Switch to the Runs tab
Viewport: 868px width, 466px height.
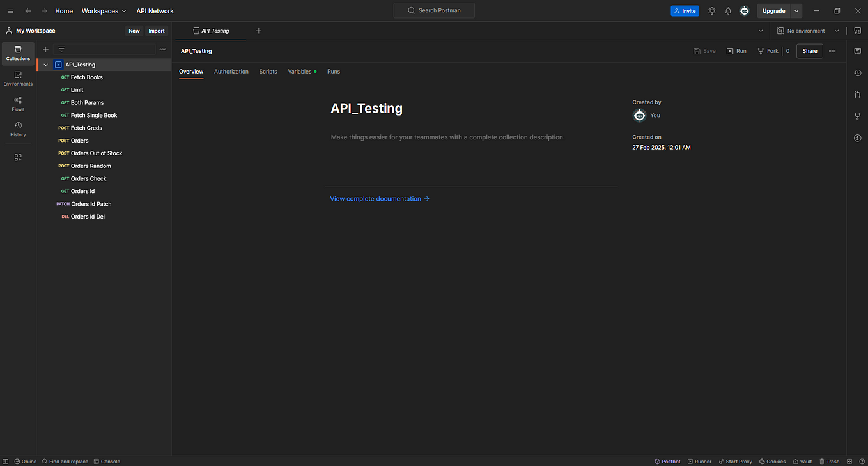[x=334, y=72]
